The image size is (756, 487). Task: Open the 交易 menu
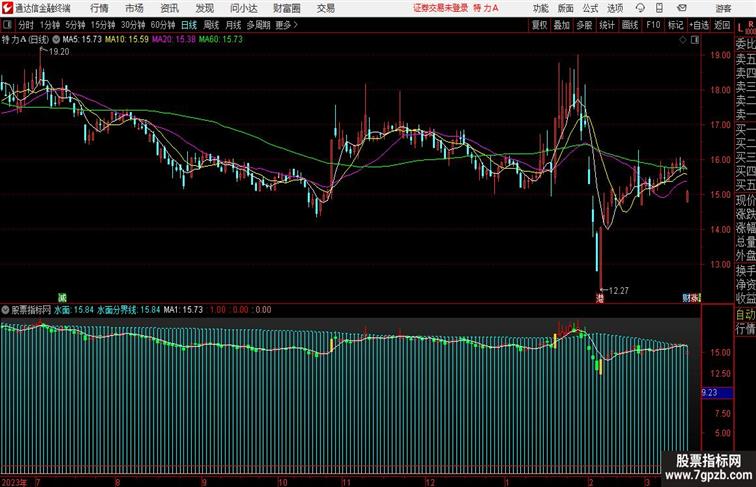326,8
